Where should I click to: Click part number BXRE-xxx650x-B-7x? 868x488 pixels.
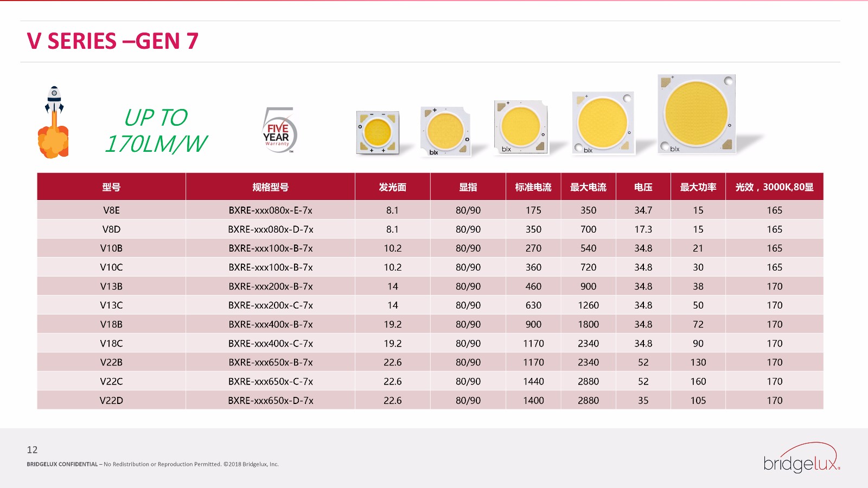[x=270, y=362]
